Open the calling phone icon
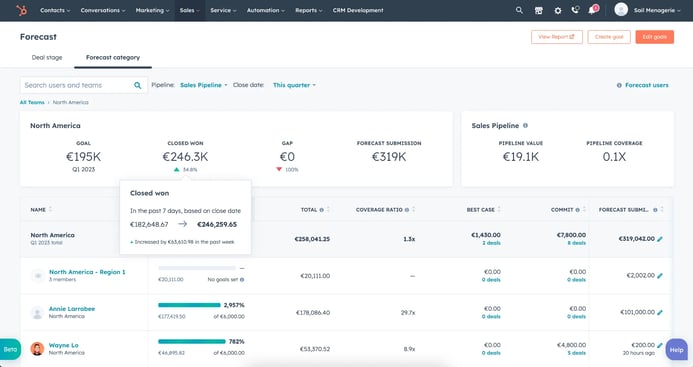The height and width of the screenshot is (367, 693). coord(575,10)
